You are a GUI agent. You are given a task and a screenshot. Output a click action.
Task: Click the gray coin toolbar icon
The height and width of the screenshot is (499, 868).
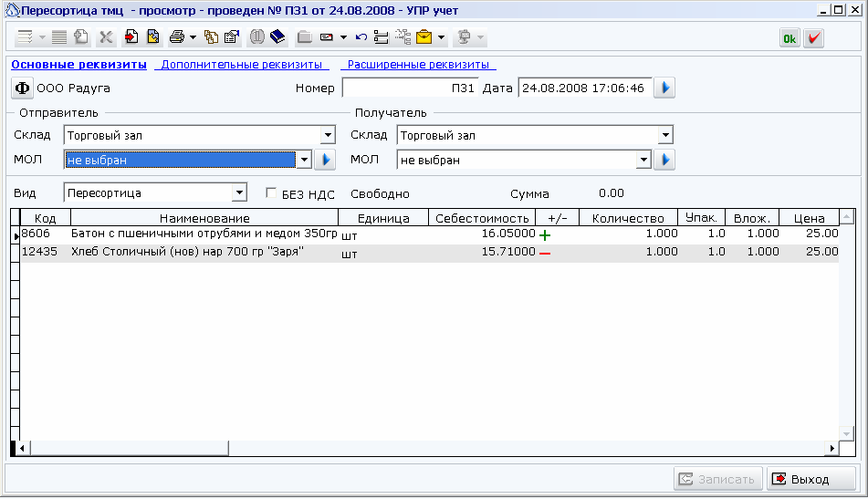(256, 37)
